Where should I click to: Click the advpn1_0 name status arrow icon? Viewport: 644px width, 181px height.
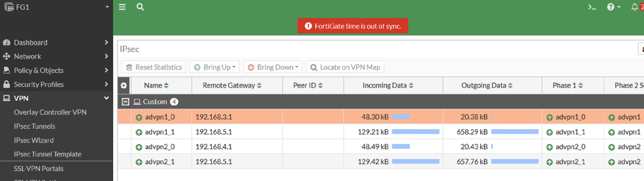click(x=139, y=117)
